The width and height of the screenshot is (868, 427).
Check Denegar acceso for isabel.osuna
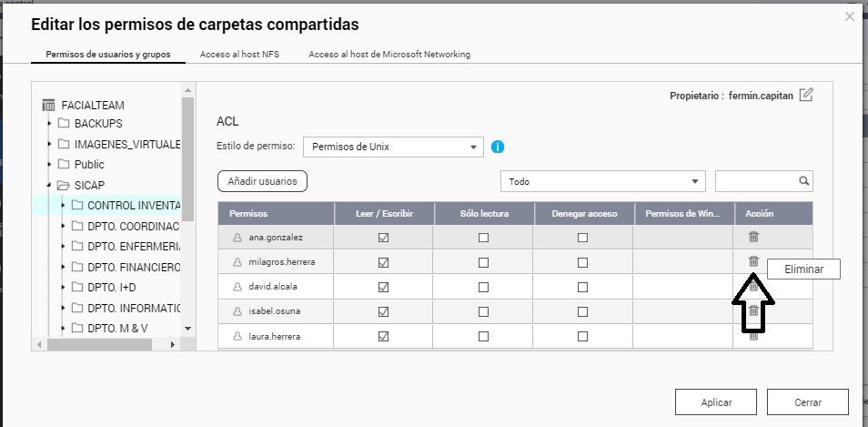point(582,311)
